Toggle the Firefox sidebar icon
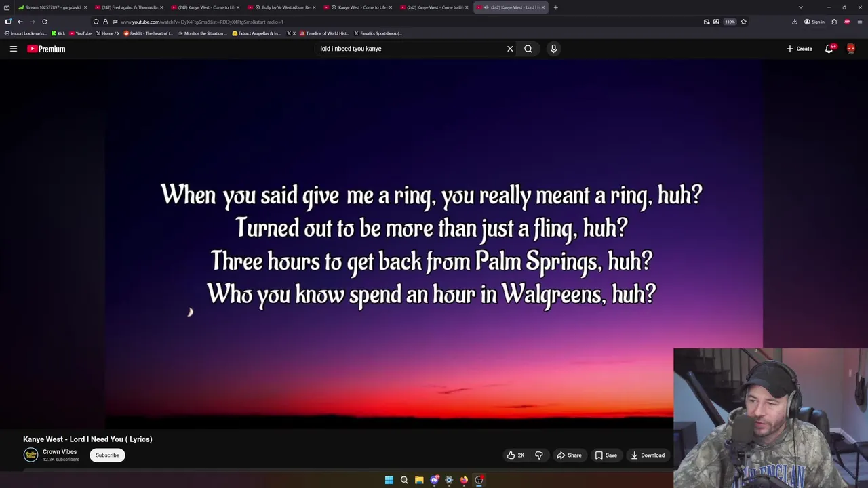The width and height of the screenshot is (868, 488). 8,22
